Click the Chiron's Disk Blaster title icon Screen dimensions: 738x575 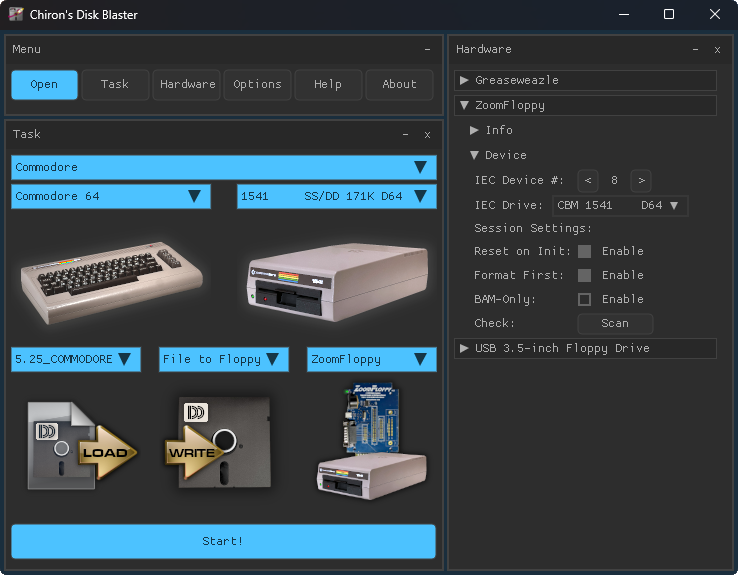click(16, 14)
